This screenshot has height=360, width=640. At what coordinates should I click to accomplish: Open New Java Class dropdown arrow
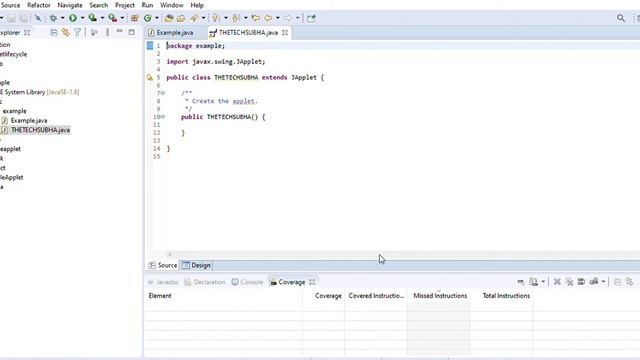[x=157, y=18]
